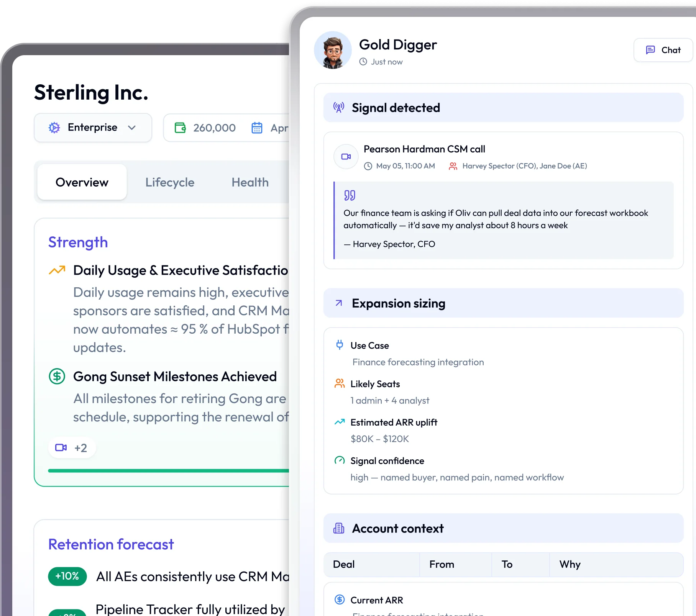The image size is (696, 616).
Task: Click the Current ARR row label
Action: [377, 600]
